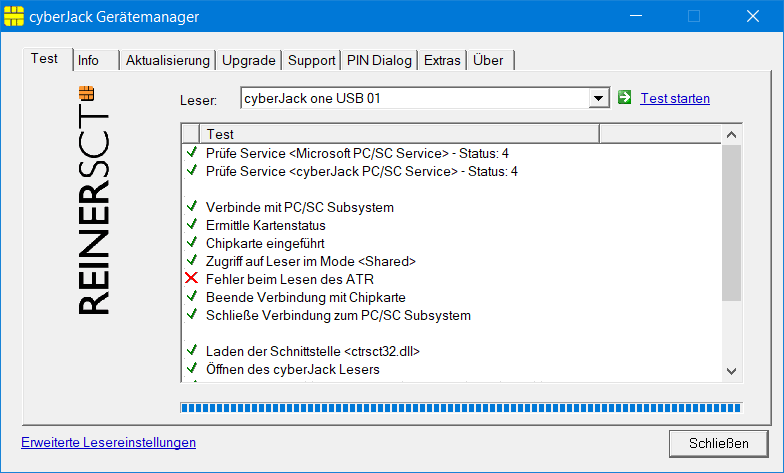Switch to the Info tab
Viewport: 784px width, 473px height.
[96, 60]
